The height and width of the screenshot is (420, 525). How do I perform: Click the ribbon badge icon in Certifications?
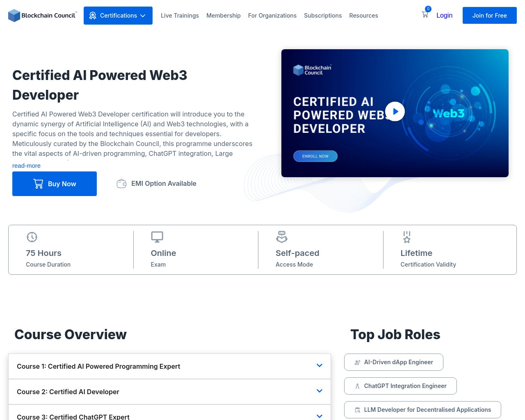(x=93, y=16)
